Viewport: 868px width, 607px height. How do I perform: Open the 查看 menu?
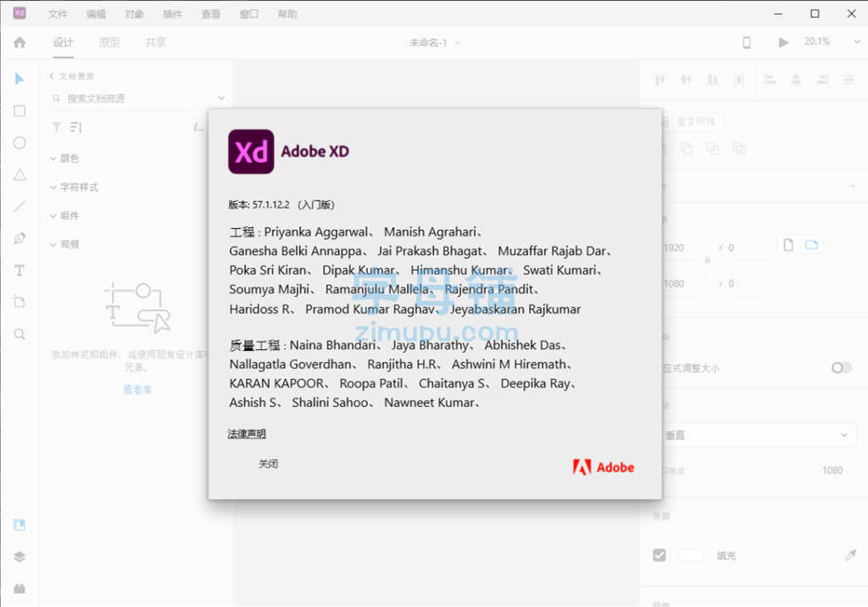[x=211, y=14]
